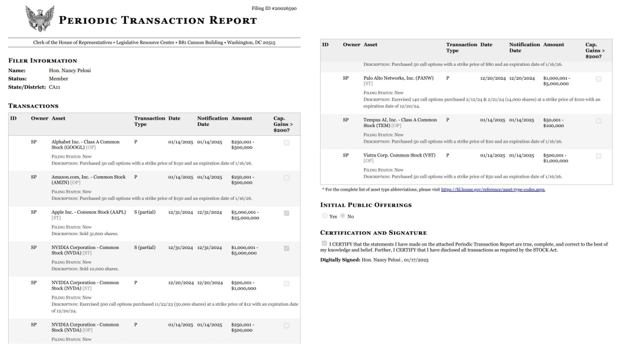This screenshot has height=364, width=624.
Task: Click the Filing ID #20026590 text
Action: pos(274,8)
